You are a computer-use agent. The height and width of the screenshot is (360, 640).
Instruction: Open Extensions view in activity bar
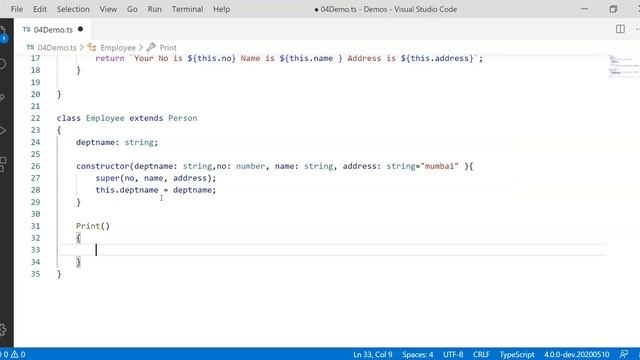(x=3, y=164)
